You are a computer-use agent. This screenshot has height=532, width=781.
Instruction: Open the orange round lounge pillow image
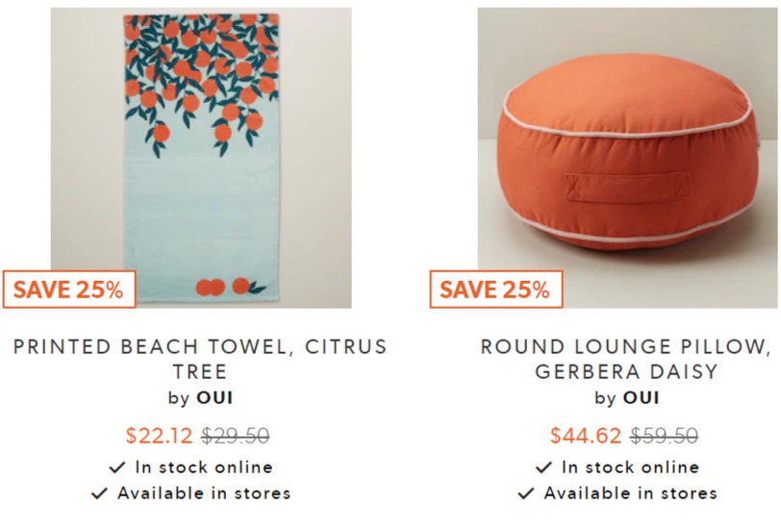coord(627,158)
